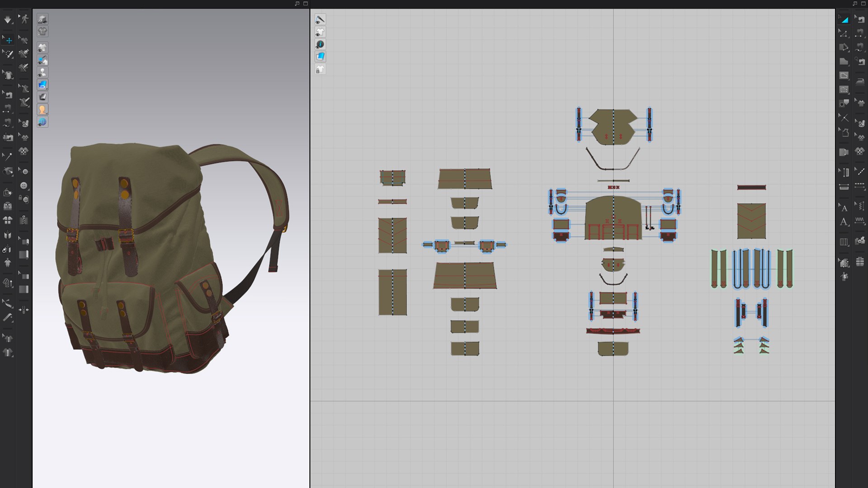The height and width of the screenshot is (488, 868).
Task: Select the backpack lid pattern piece
Action: click(613, 127)
